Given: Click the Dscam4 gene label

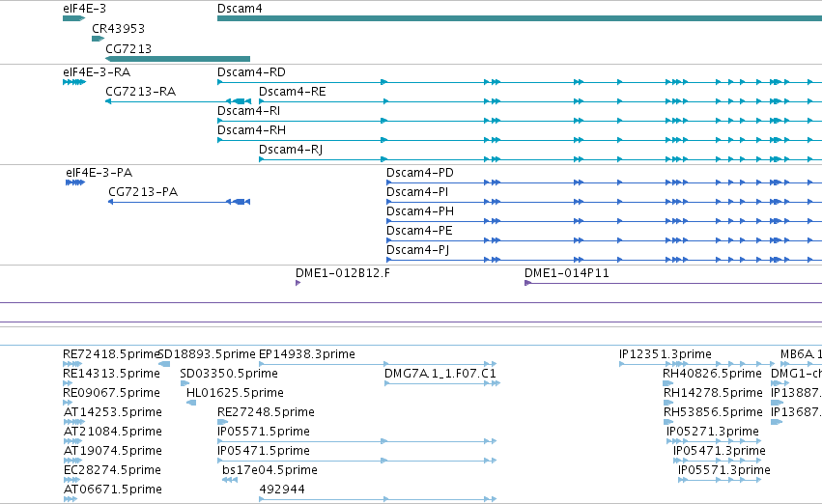Looking at the screenshot, I should [240, 9].
